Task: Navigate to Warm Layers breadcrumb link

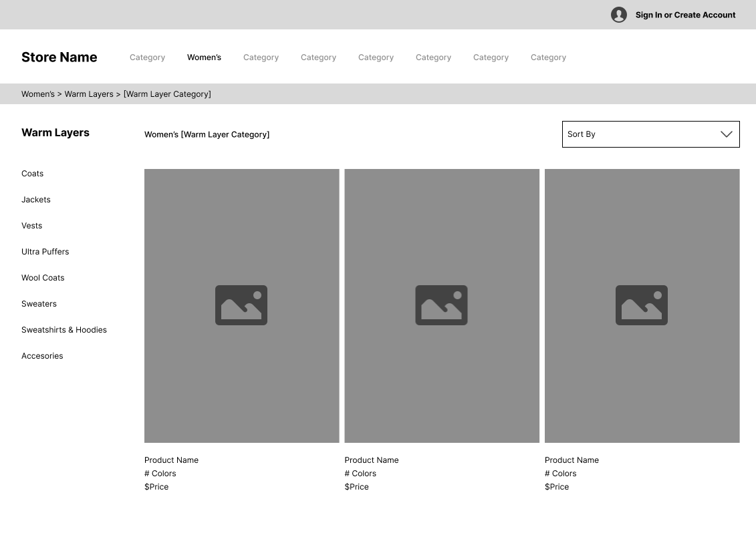Action: [89, 94]
